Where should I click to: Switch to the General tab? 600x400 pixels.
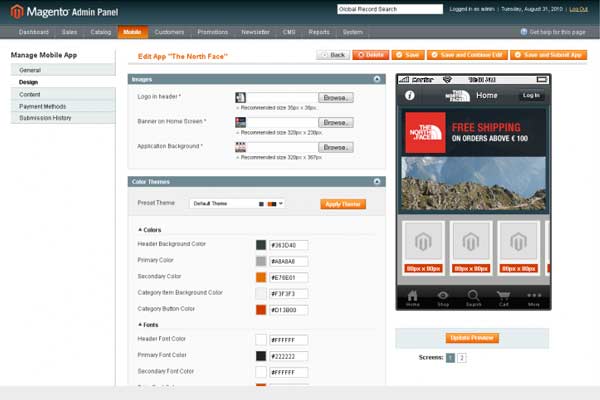pyautogui.click(x=63, y=70)
